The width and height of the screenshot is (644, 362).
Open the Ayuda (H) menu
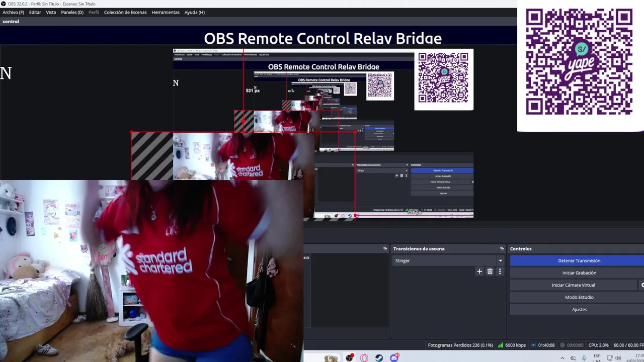[x=194, y=12]
